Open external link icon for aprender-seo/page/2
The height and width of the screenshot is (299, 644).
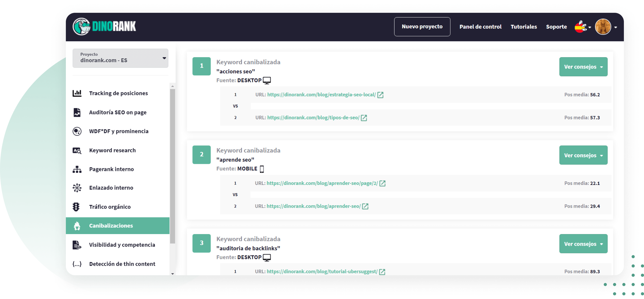point(382,183)
